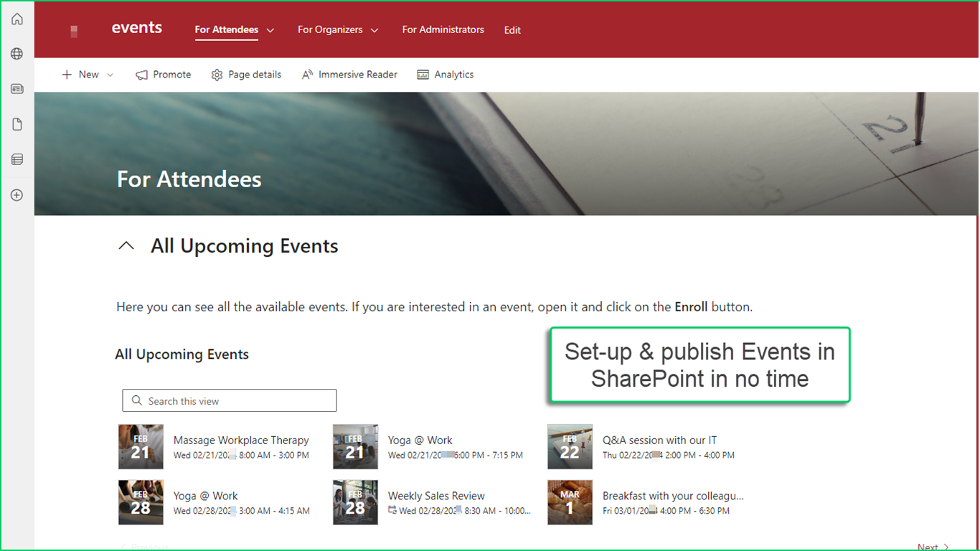Click the plus icon next to New
Image resolution: width=980 pixels, height=551 pixels.
(x=67, y=75)
